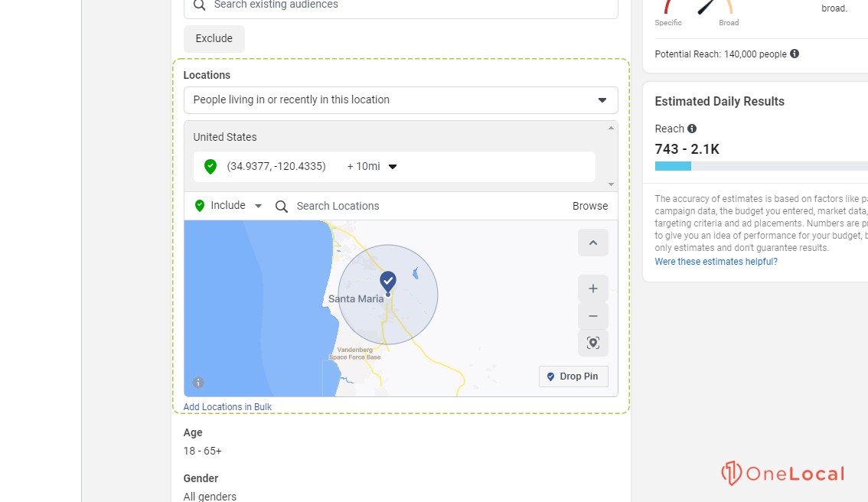Open the Include dropdown
This screenshot has width=868, height=502.
pos(228,206)
